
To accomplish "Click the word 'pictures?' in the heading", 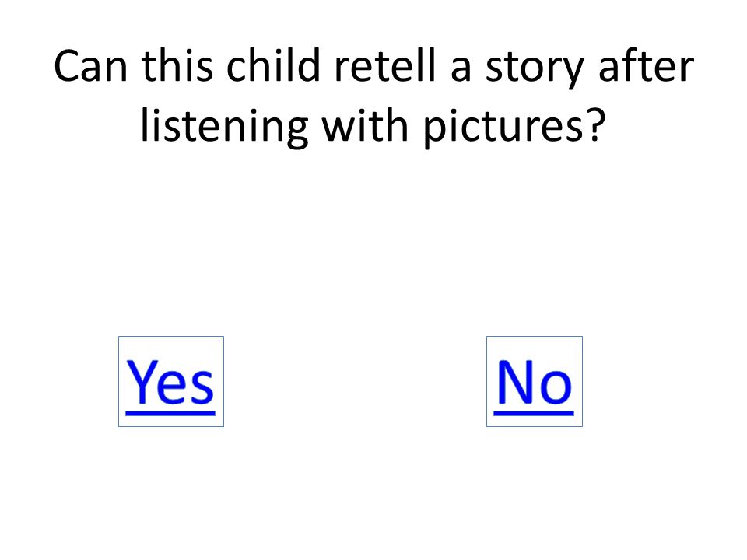I will tap(514, 126).
